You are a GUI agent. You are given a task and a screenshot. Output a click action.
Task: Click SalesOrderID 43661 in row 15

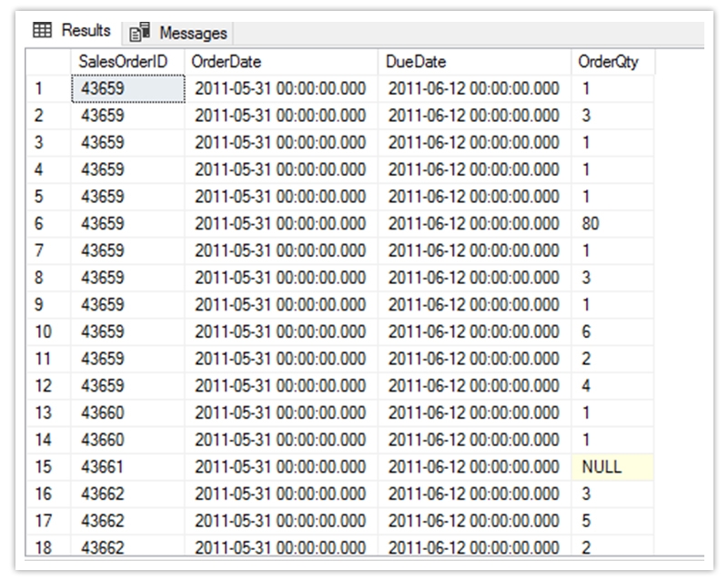(x=127, y=466)
